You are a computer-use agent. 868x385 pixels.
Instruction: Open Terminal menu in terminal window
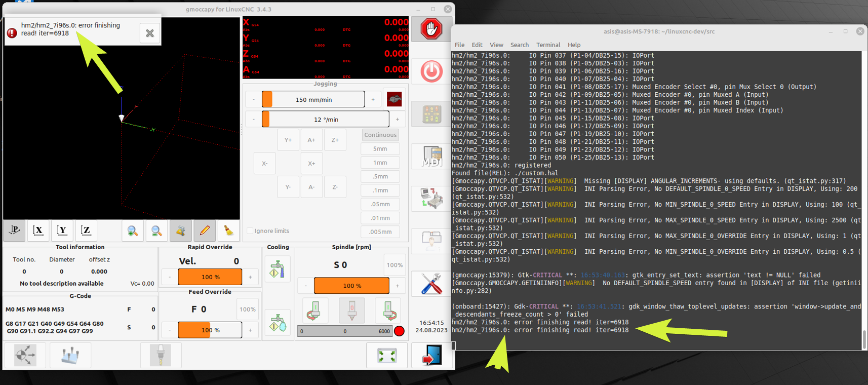548,45
